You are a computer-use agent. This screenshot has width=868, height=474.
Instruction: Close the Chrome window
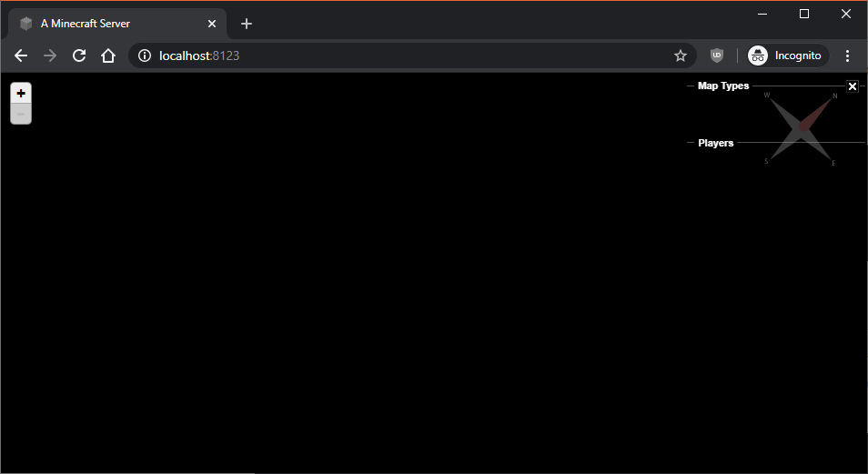point(846,14)
